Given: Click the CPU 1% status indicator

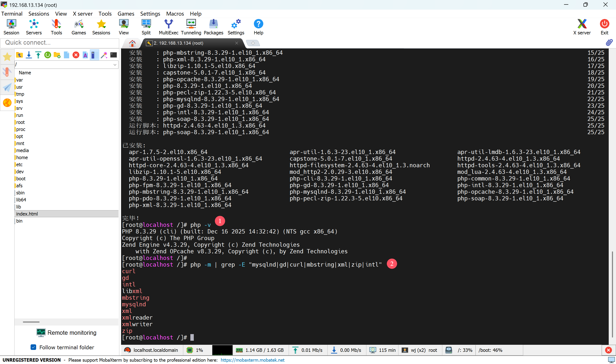Looking at the screenshot, I should tap(195, 350).
